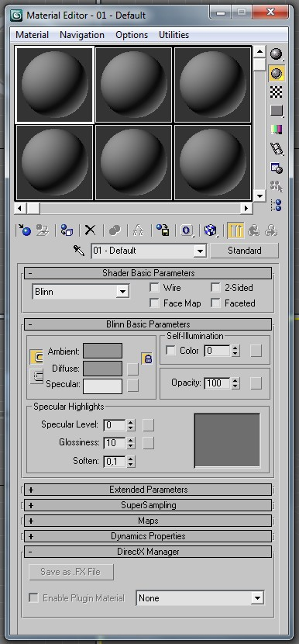This screenshot has height=644, width=299.
Task: Toggle the checkered Background button
Action: [277, 92]
